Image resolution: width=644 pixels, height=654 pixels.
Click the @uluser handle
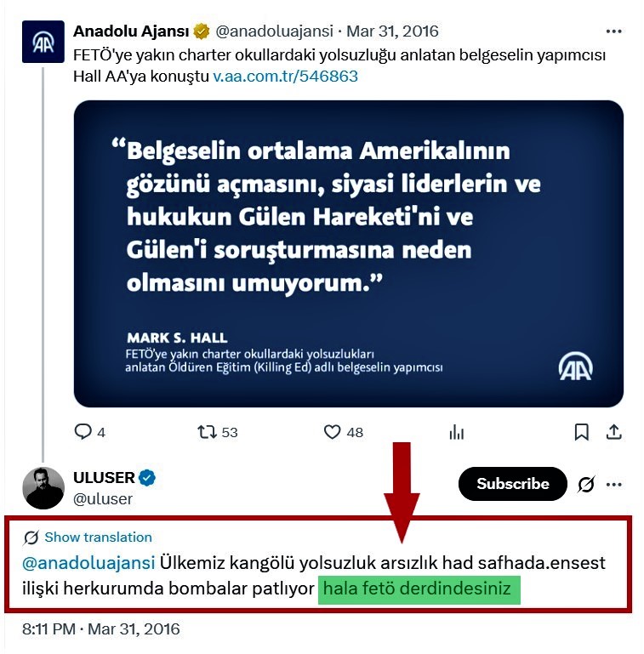coord(103,499)
